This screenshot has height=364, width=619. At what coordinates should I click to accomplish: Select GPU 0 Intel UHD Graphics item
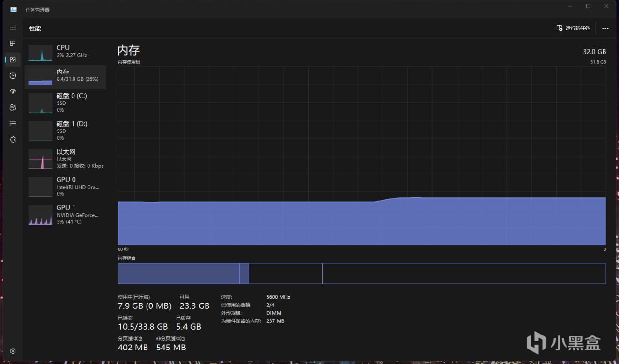click(65, 187)
